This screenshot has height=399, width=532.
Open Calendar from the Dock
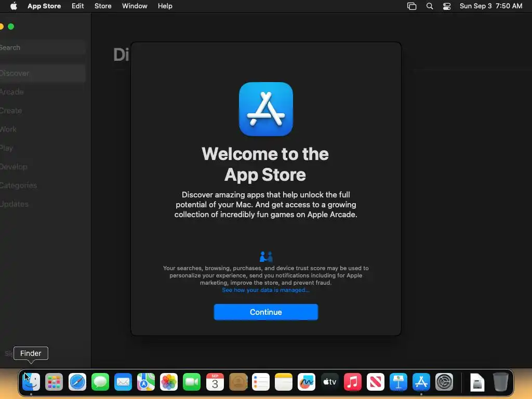coord(215,382)
